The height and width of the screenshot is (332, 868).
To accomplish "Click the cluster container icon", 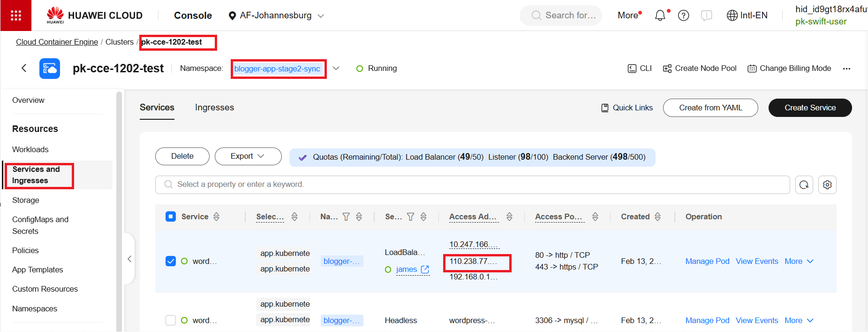I will [x=50, y=69].
